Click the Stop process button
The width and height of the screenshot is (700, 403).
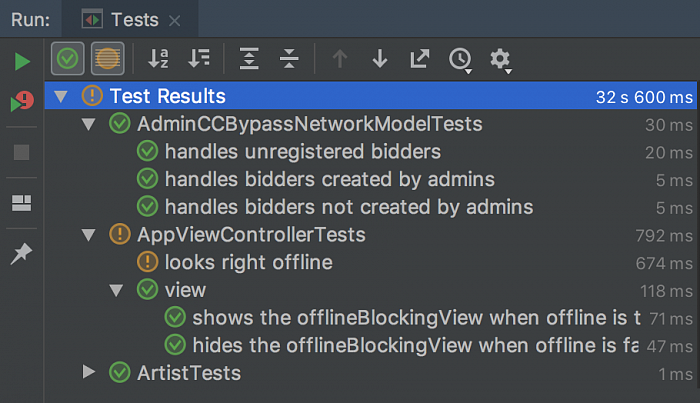coord(22,153)
